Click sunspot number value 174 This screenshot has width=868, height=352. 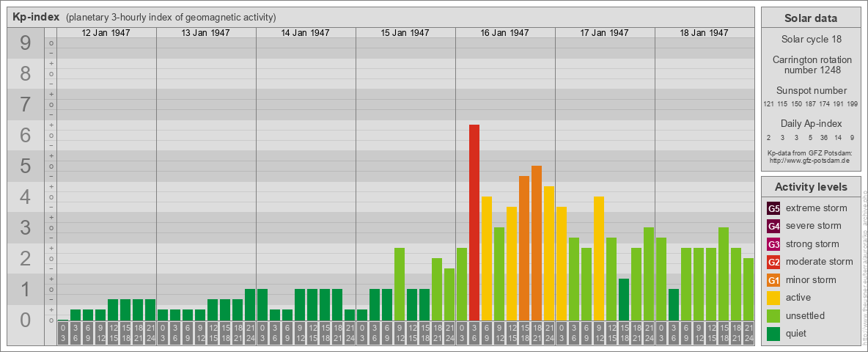click(x=824, y=104)
